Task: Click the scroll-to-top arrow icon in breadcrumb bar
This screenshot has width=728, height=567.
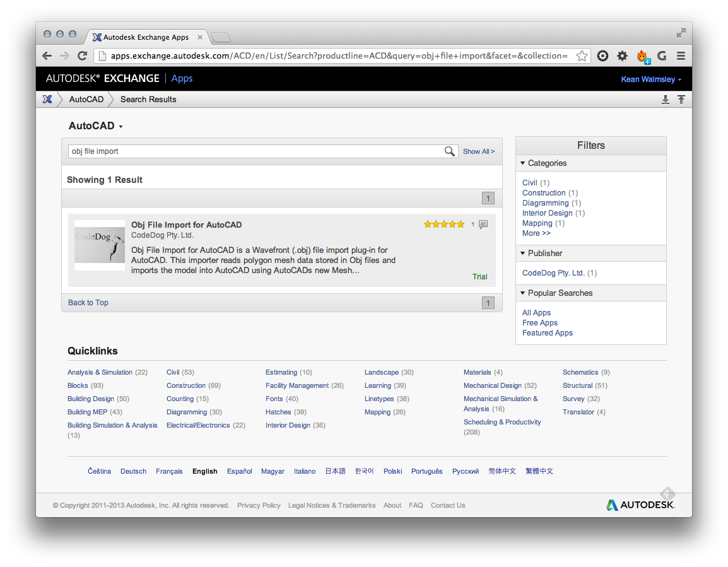Action: click(681, 100)
